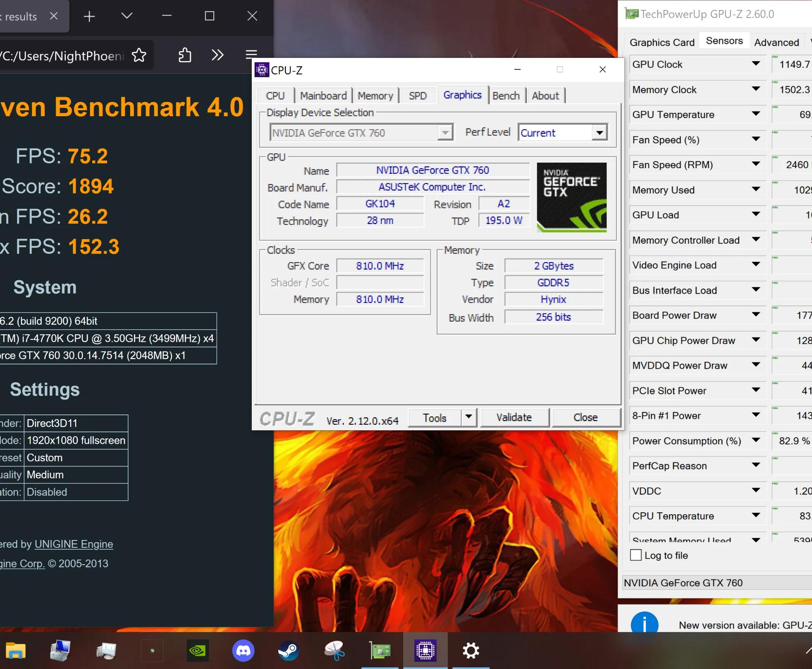
Task: Click the GPU-Z title bar icon
Action: (x=632, y=14)
